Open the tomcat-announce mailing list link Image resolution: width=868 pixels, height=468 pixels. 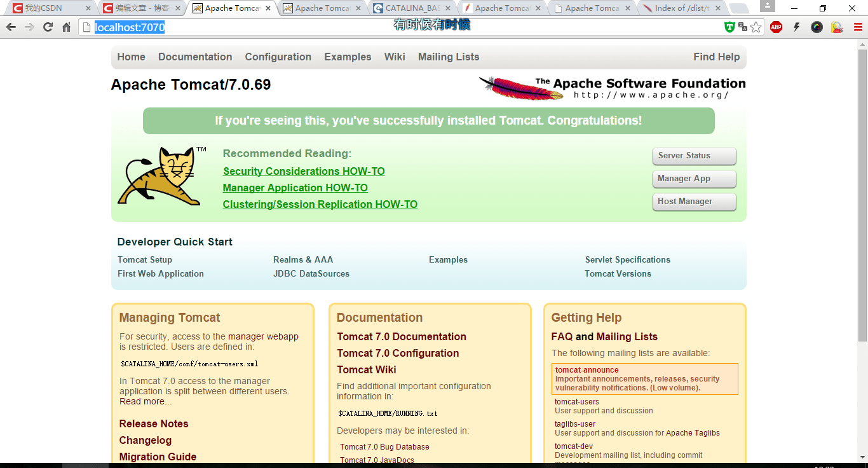point(587,370)
